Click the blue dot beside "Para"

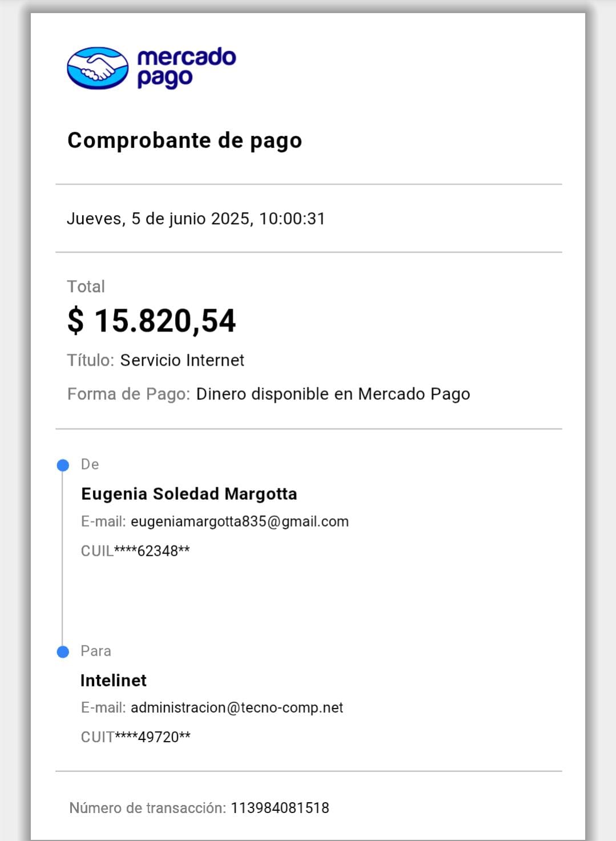point(63,652)
